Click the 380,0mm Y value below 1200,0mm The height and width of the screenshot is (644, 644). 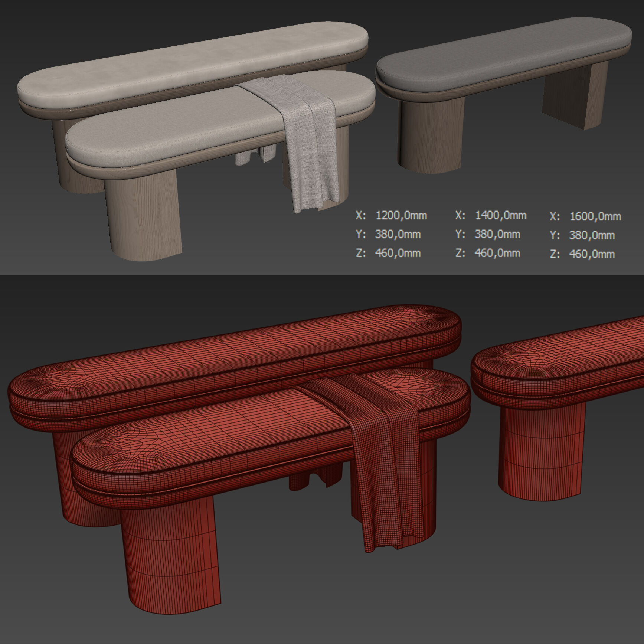click(398, 234)
